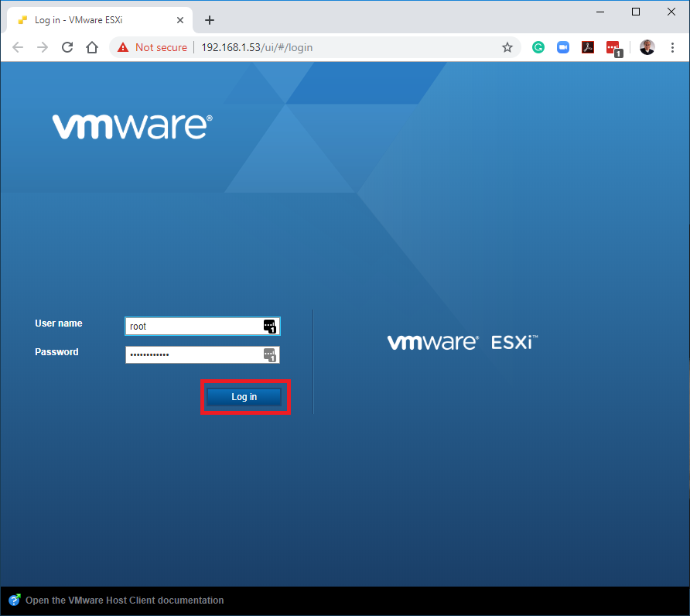Open password manager icon in Password field
Screen dimensions: 690x616
269,354
